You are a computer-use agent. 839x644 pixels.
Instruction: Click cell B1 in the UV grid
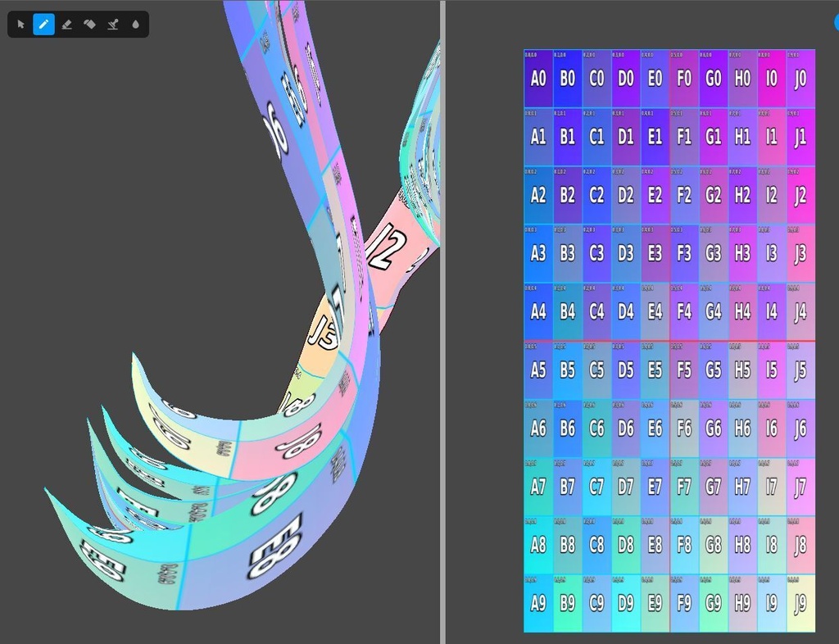[567, 138]
